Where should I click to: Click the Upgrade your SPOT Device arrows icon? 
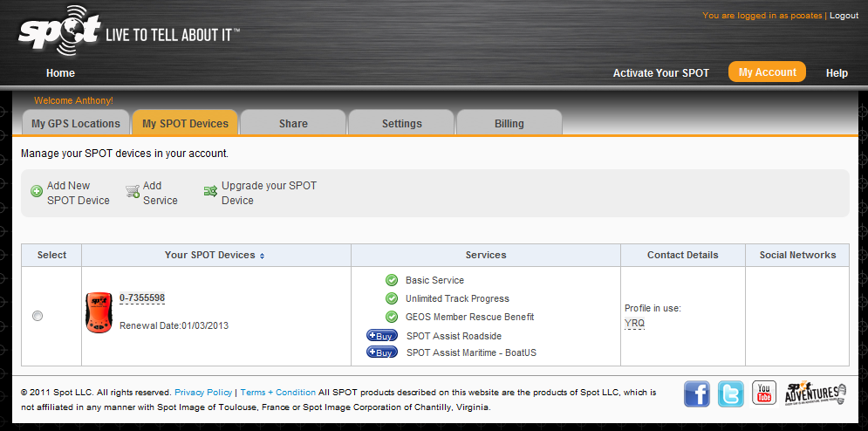(210, 192)
